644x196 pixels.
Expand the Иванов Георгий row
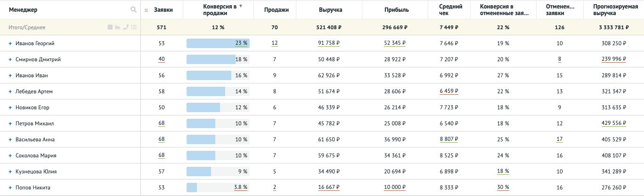point(10,43)
